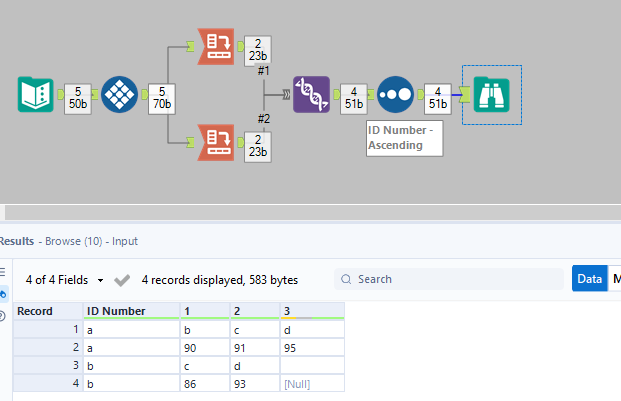The width and height of the screenshot is (621, 401).
Task: Select the Sort tool node
Action: (396, 93)
